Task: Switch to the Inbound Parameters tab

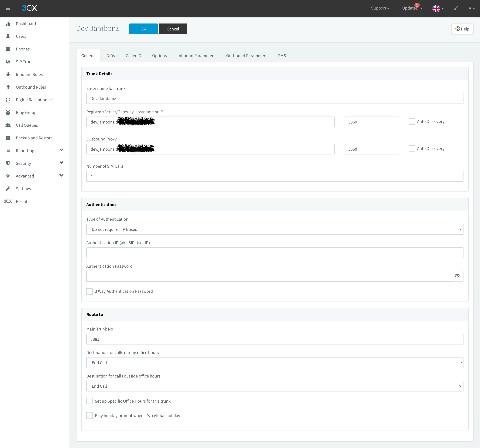Action: pos(196,56)
